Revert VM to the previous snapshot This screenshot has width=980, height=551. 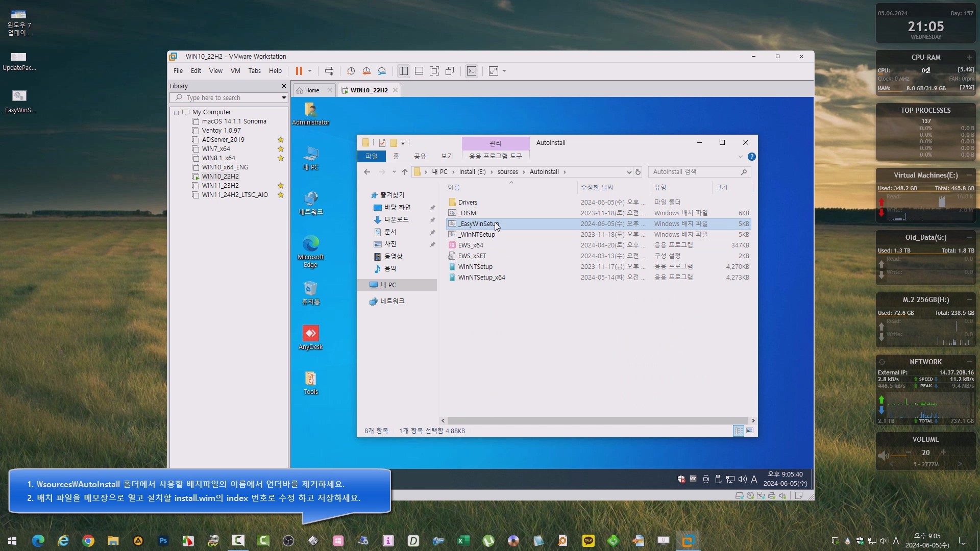(x=366, y=71)
